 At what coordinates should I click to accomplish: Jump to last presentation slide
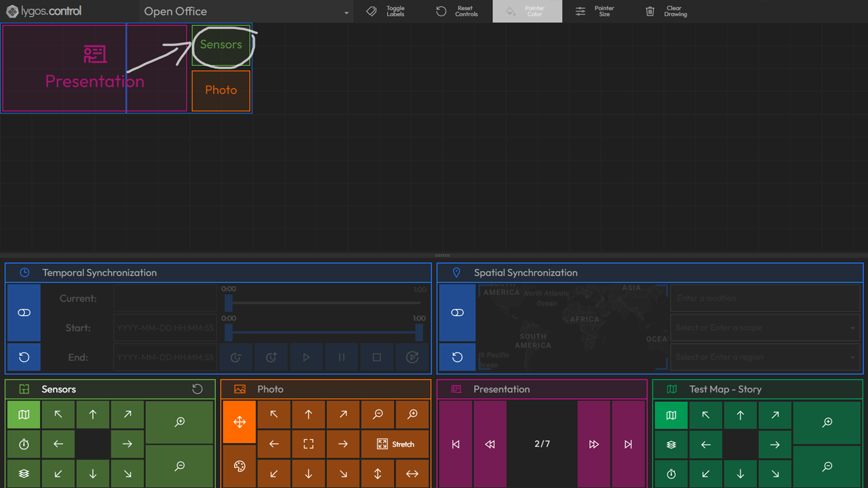pyautogui.click(x=629, y=444)
